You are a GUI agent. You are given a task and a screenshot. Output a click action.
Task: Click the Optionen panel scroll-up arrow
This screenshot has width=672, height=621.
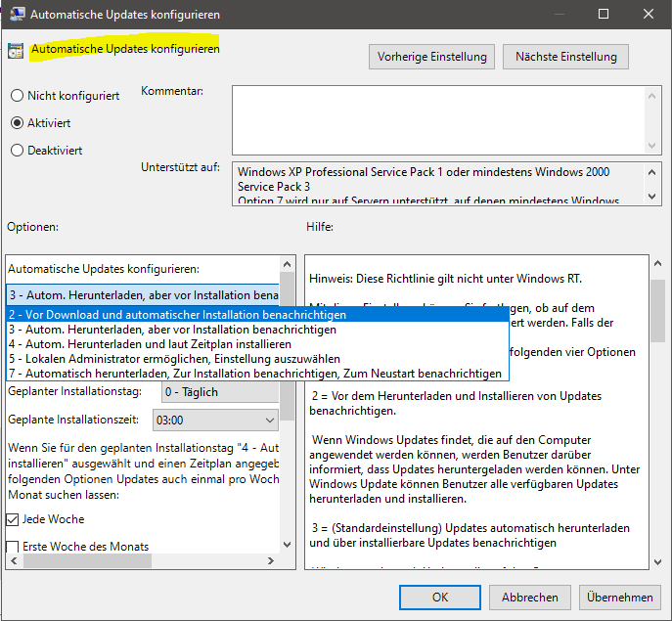coord(288,264)
